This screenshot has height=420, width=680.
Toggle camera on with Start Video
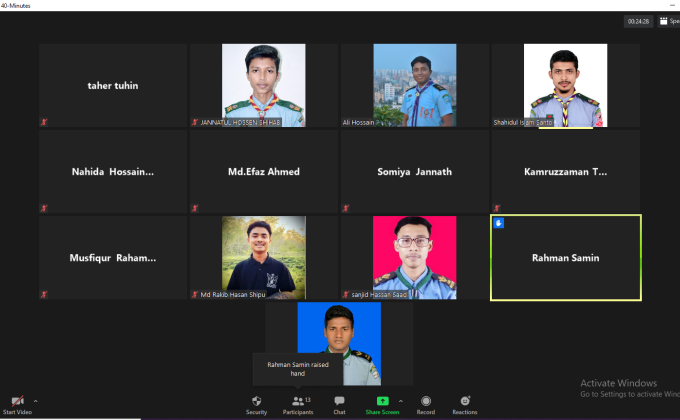click(x=17, y=404)
